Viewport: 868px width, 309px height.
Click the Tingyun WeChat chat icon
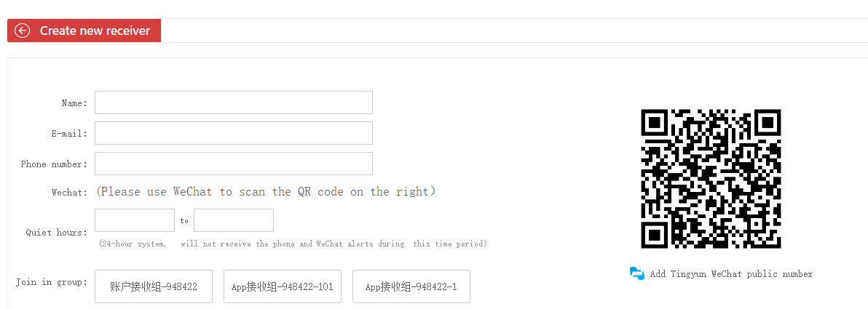pyautogui.click(x=637, y=273)
